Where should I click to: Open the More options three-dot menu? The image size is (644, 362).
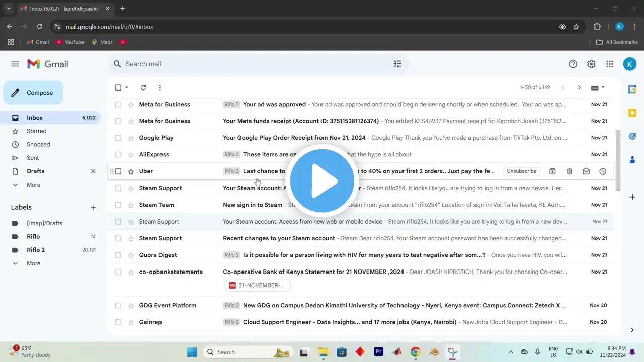pos(160,87)
